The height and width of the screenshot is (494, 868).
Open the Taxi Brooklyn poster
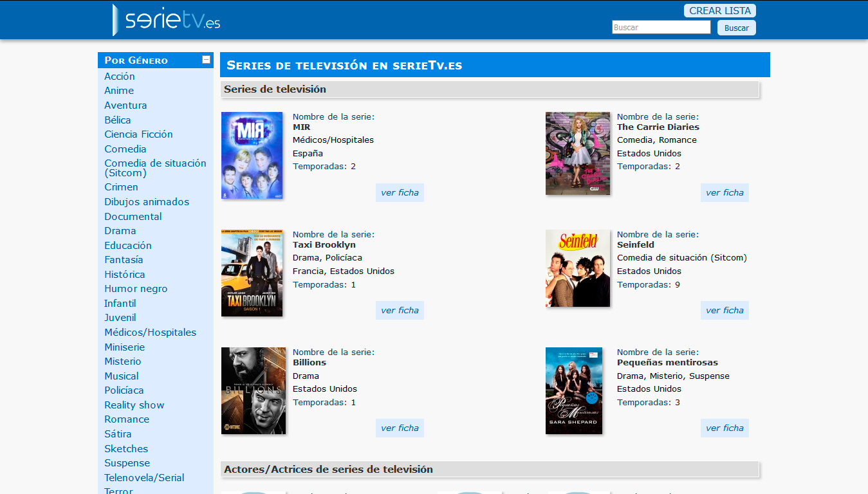[x=252, y=273]
